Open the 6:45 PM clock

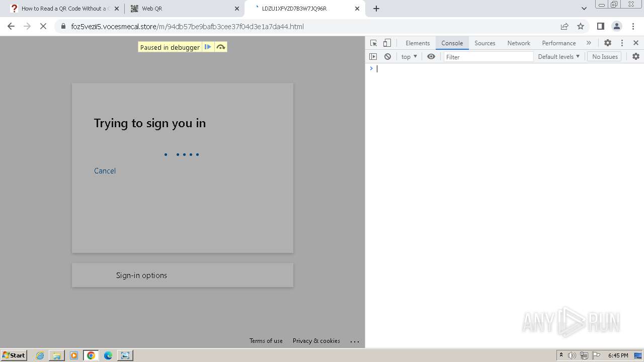pos(618,355)
